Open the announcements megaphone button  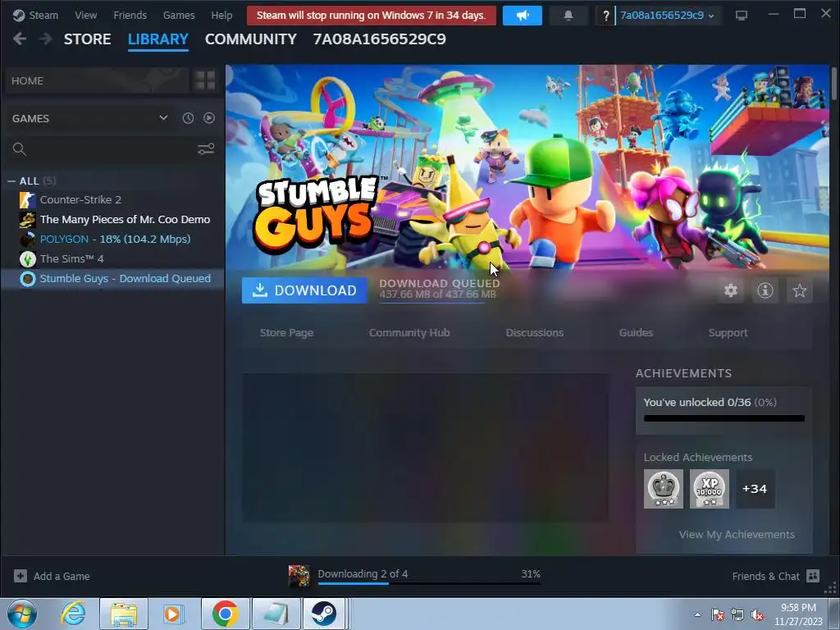(523, 16)
